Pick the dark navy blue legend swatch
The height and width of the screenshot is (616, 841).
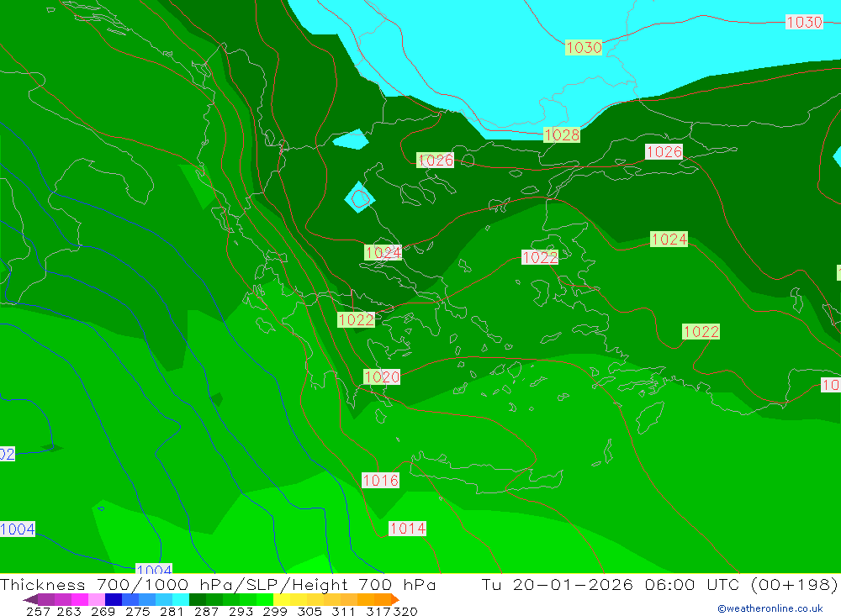tap(114, 599)
